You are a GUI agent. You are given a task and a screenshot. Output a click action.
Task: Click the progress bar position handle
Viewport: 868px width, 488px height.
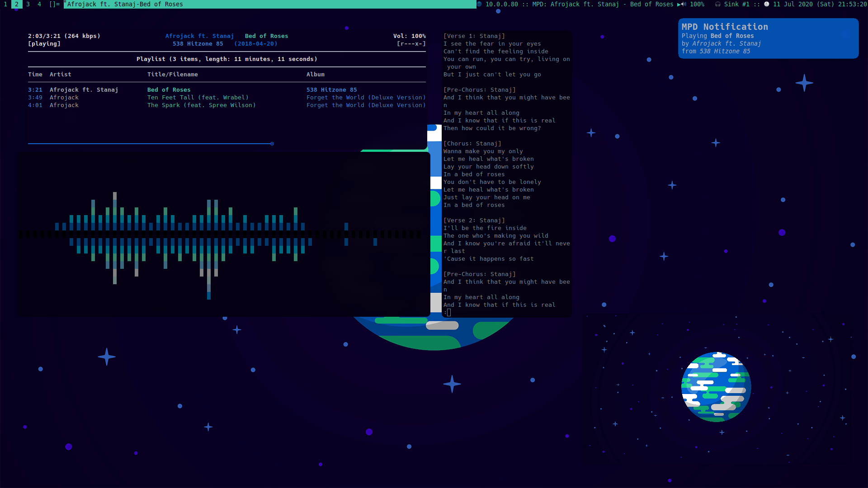pos(272,144)
